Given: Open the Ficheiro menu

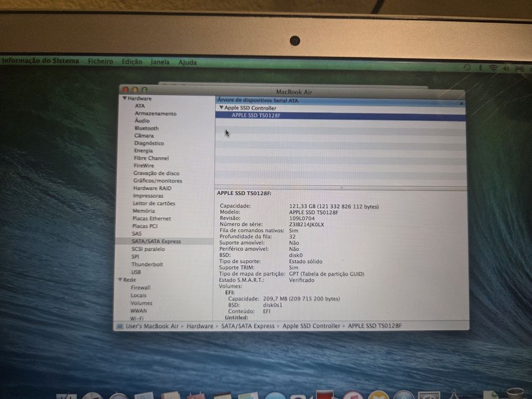Looking at the screenshot, I should [x=100, y=62].
